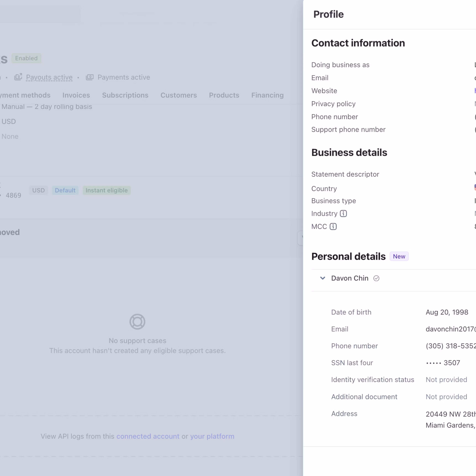Screen dimensions: 476x476
Task: Click the Payouts active link
Action: point(49,77)
